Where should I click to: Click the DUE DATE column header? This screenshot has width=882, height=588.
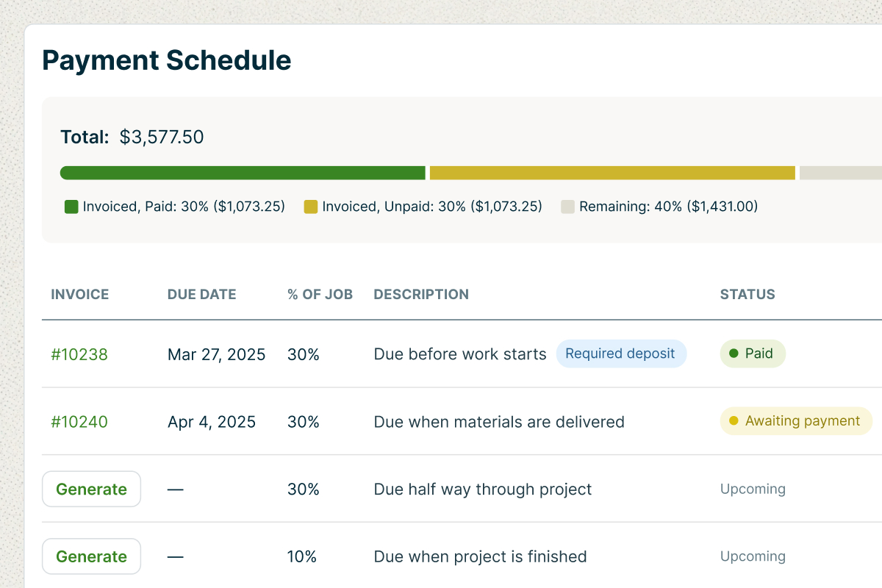tap(202, 295)
